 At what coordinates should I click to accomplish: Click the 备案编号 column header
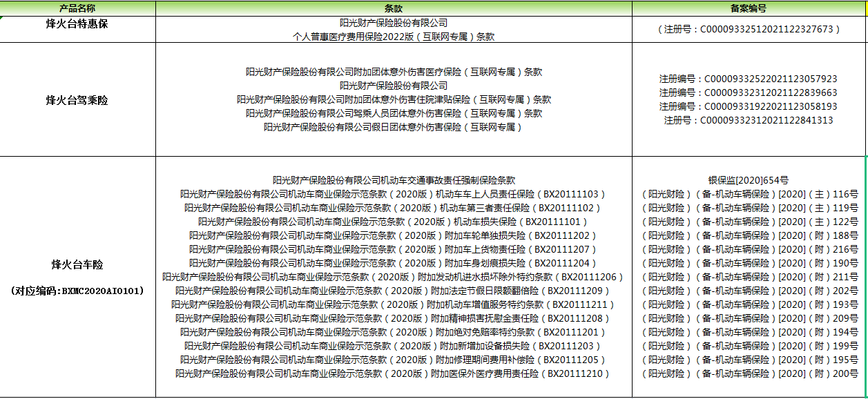[x=749, y=8]
